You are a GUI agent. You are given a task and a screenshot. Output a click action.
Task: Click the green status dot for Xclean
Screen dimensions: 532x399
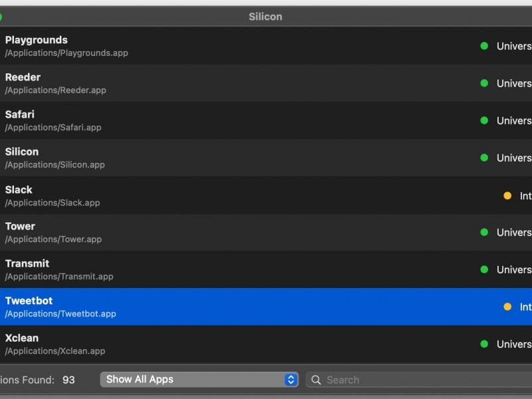[x=484, y=344]
